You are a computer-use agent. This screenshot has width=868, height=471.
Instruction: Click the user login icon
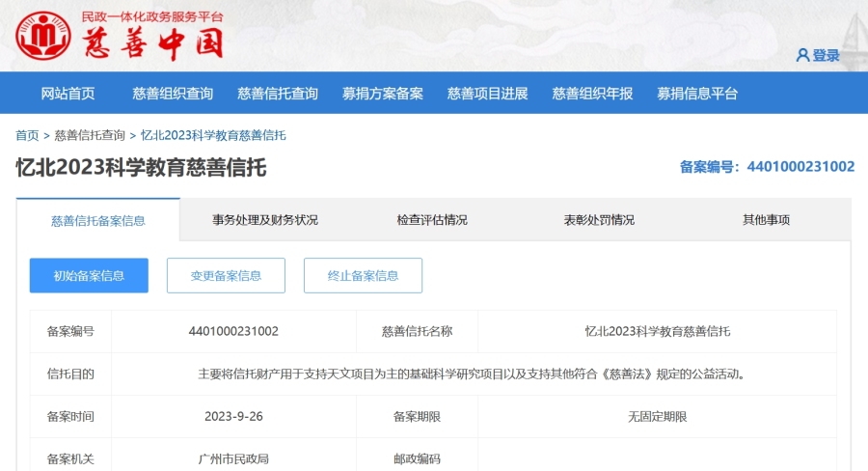[x=802, y=56]
